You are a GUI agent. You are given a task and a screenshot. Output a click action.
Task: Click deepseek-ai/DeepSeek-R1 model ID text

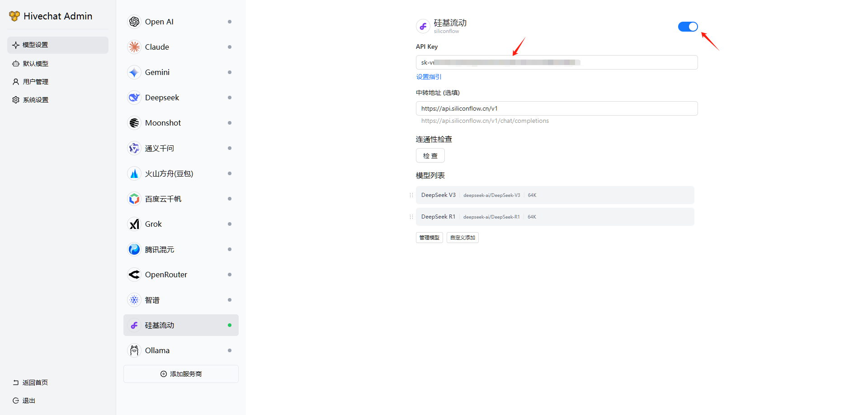tap(491, 217)
